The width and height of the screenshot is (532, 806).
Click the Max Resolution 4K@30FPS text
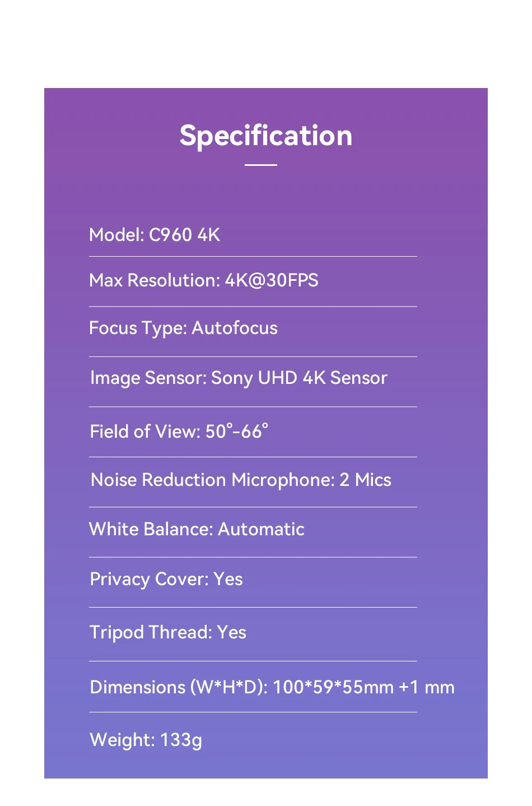tap(204, 280)
